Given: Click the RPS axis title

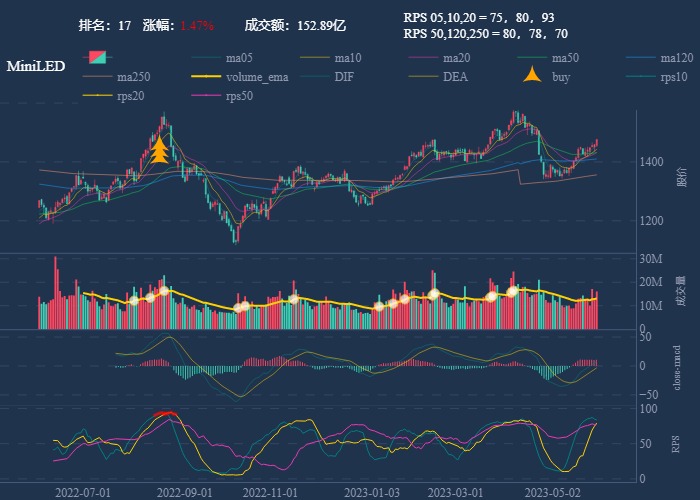Looking at the screenshot, I should tap(676, 444).
